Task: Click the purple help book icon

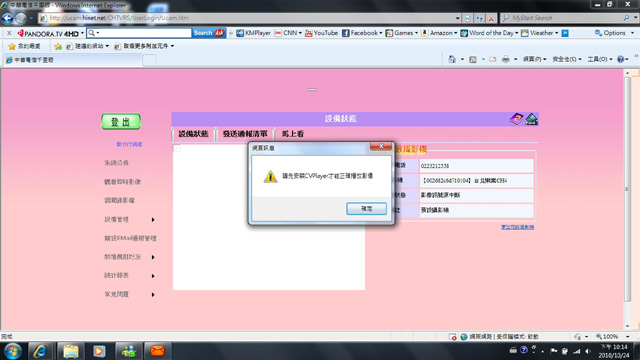Action: click(x=517, y=119)
